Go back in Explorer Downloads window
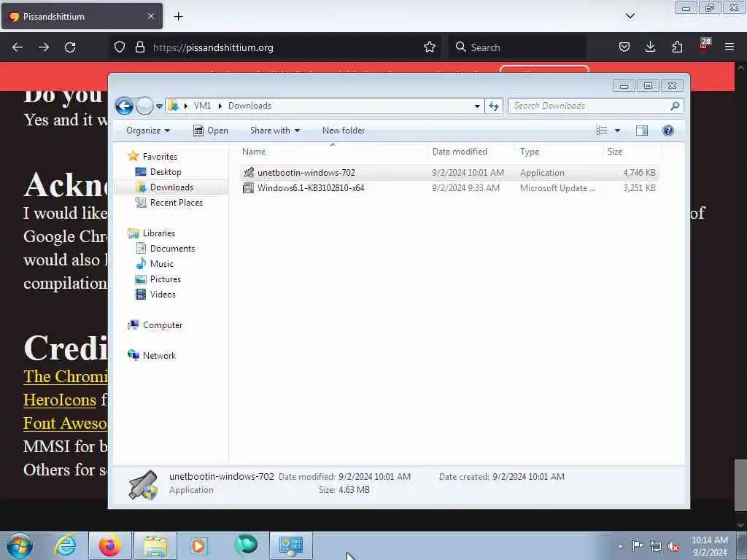 click(124, 106)
